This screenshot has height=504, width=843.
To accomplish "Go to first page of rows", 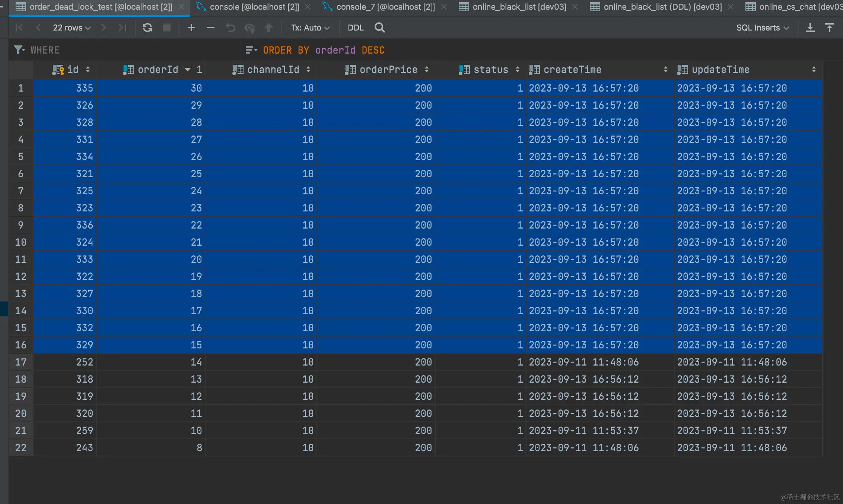I will (19, 28).
